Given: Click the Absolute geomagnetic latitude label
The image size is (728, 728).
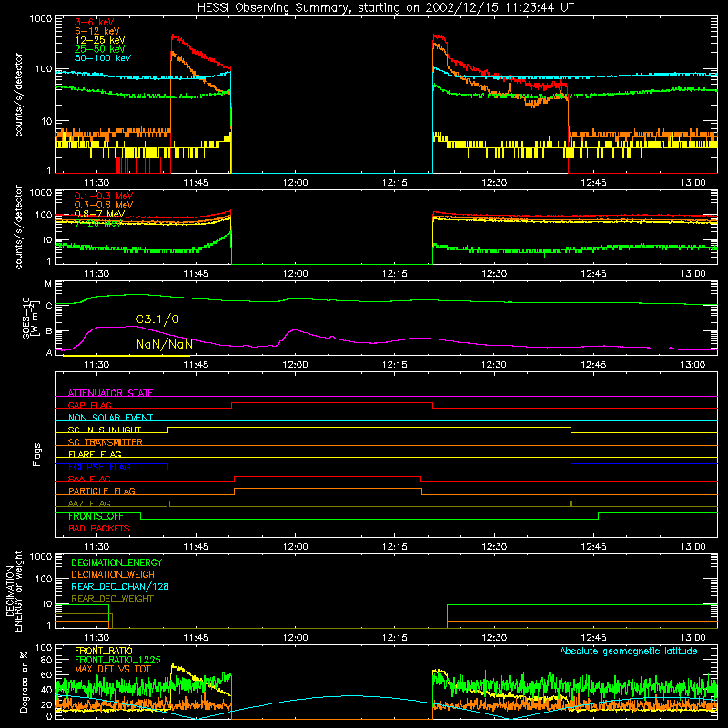Looking at the screenshot, I should point(629,652).
